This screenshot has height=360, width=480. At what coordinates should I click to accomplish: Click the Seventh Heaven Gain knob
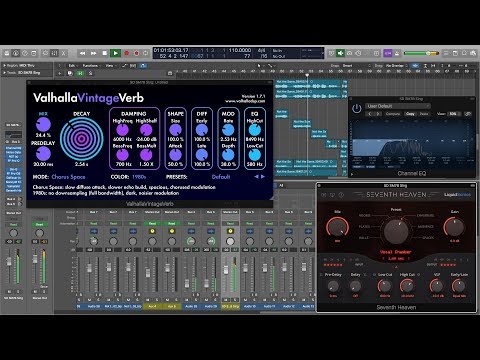point(454,227)
